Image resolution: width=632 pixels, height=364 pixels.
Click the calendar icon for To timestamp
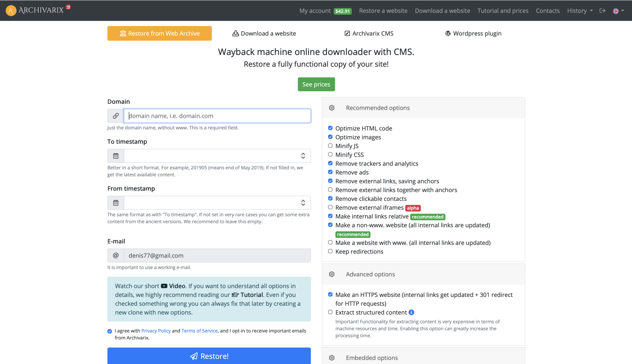tap(116, 156)
